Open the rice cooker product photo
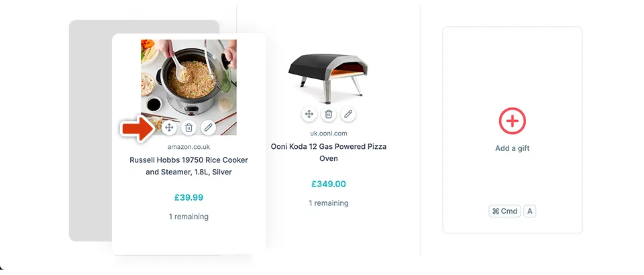The height and width of the screenshot is (275, 644). coord(189,77)
